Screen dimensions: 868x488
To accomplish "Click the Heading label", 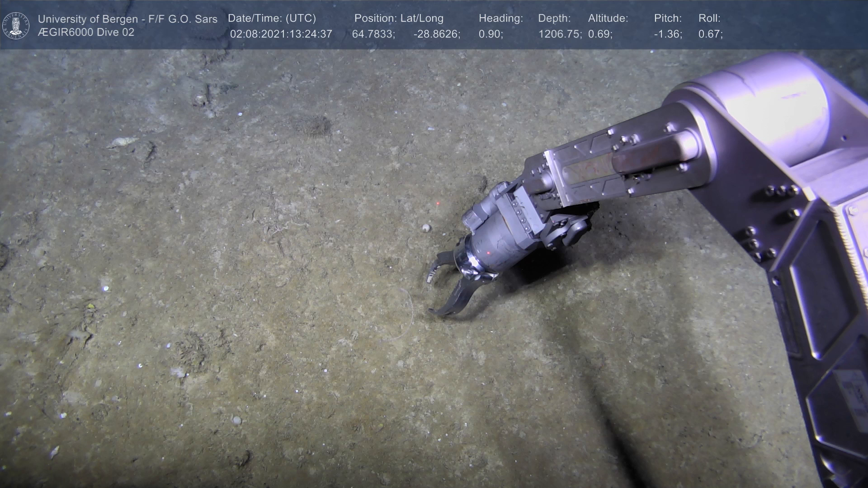I will point(500,19).
